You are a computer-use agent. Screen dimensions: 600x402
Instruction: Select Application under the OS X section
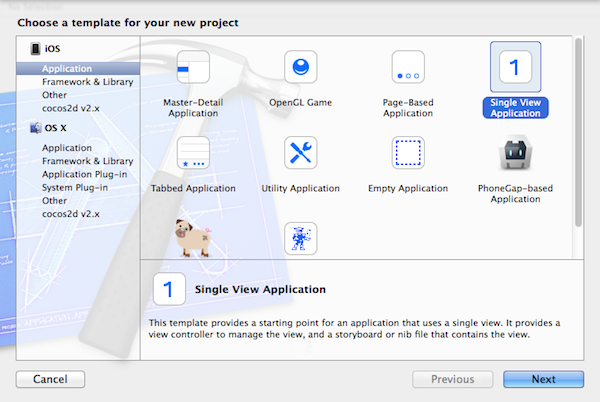67,148
